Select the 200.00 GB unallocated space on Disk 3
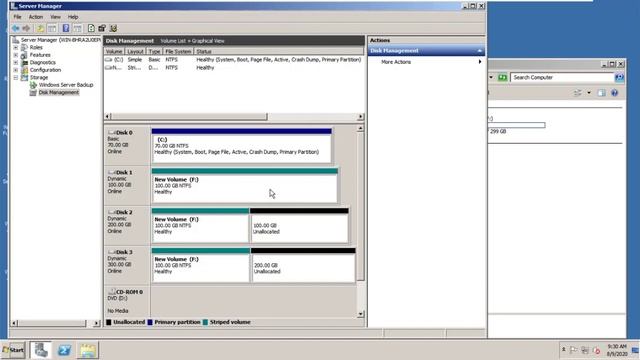This screenshot has height=360, width=640. 303,265
